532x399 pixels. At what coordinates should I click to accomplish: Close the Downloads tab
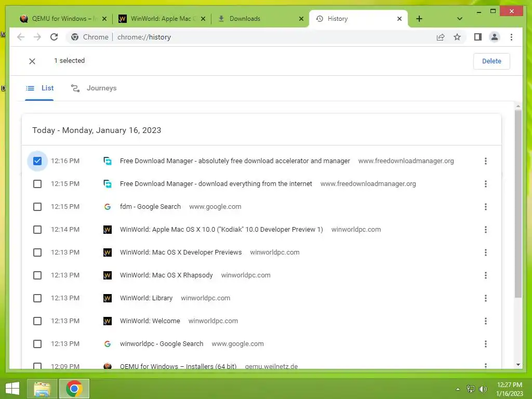(301, 19)
